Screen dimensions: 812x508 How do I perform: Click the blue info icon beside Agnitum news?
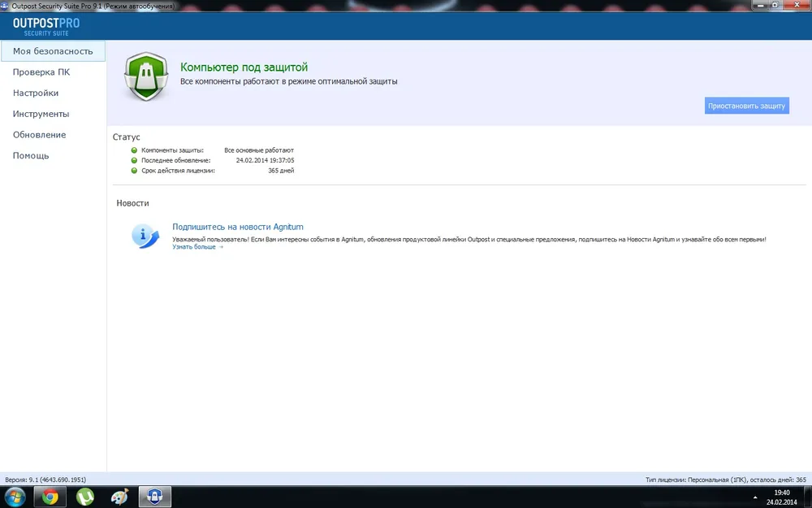[x=145, y=236]
